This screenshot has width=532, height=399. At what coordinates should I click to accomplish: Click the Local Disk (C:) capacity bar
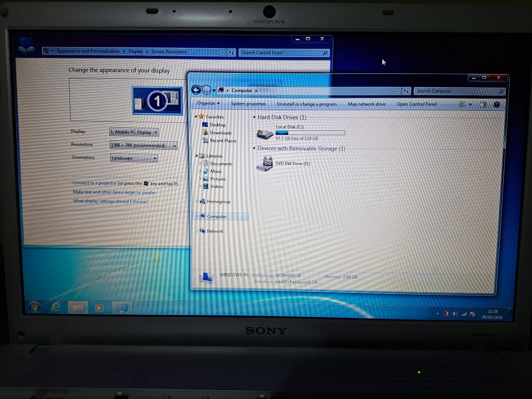pos(310,133)
